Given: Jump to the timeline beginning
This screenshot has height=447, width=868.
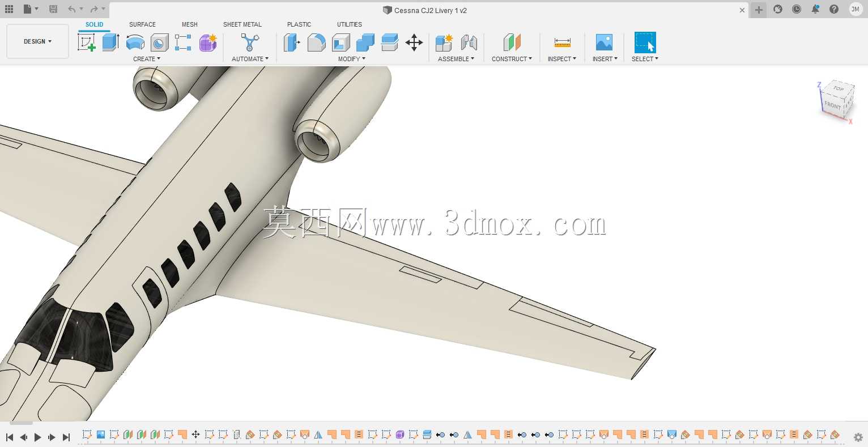Looking at the screenshot, I should tap(10, 437).
